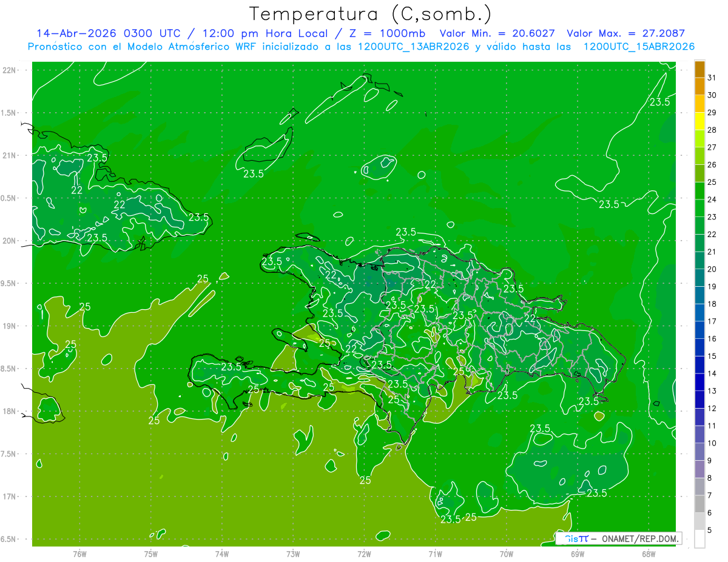The image size is (728, 562).
Task: Choose the legend swatch between 24 and 25
Action: 699,191
